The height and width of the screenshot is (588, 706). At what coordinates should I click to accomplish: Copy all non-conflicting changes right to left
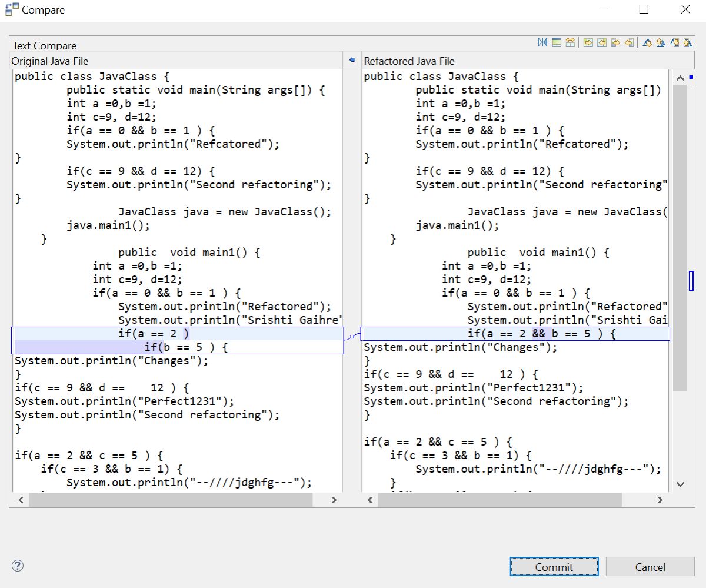coord(602,42)
